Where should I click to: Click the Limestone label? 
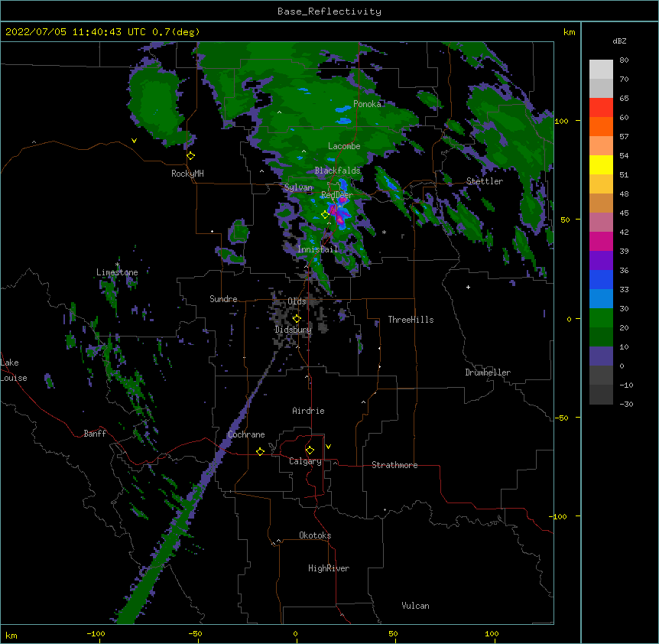click(x=117, y=272)
